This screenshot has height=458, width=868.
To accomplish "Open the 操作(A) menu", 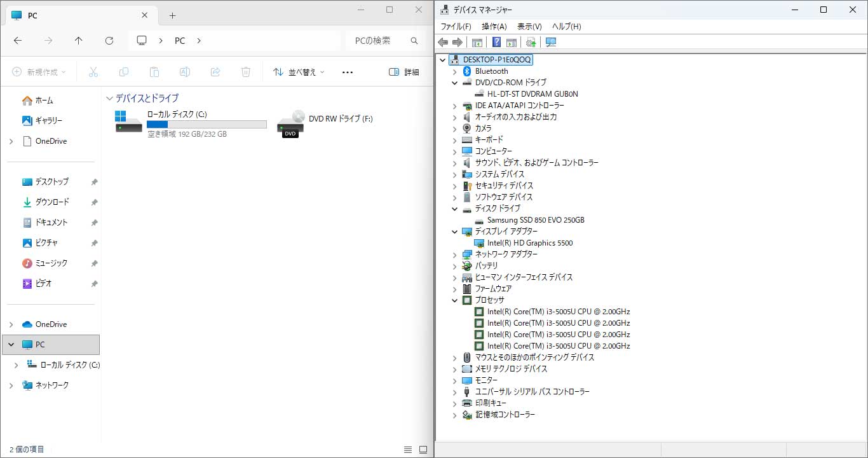I will 494,27.
